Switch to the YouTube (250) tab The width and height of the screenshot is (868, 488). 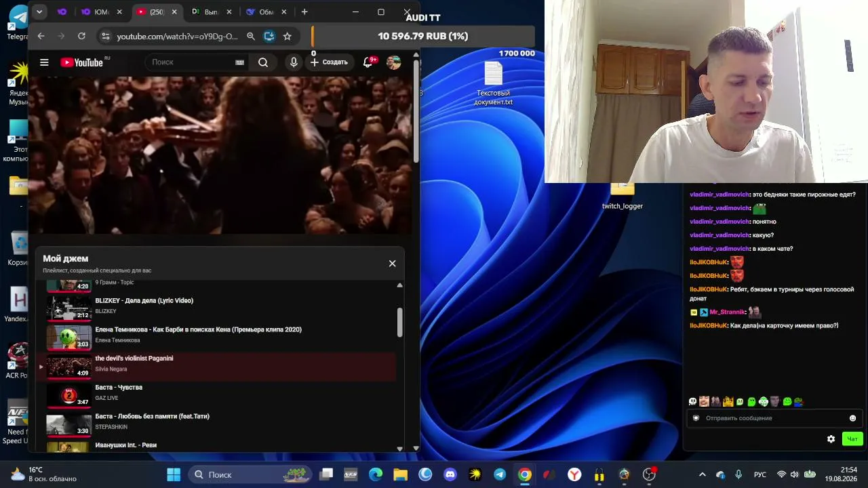[157, 12]
